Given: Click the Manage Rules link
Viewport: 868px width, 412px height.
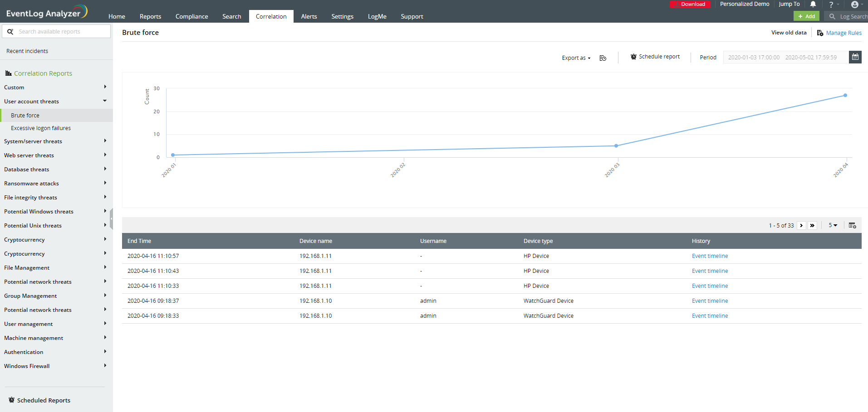Looking at the screenshot, I should (x=843, y=33).
